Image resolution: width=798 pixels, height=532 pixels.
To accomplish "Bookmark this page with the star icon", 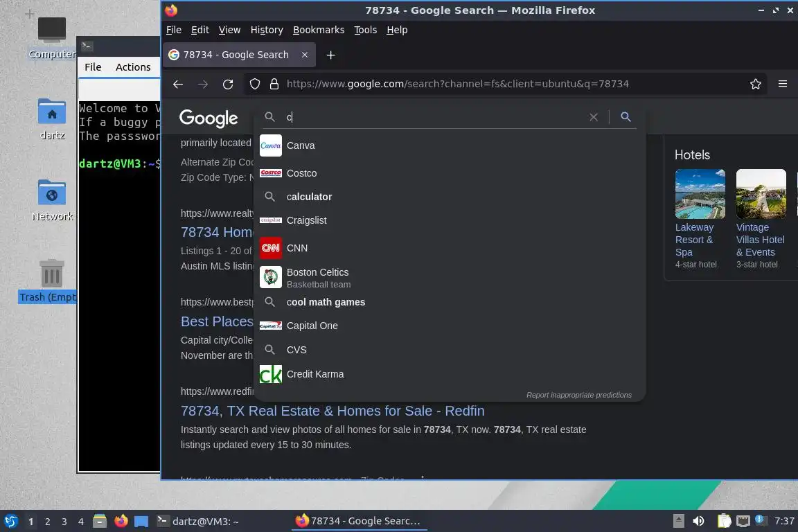I will 755,84.
